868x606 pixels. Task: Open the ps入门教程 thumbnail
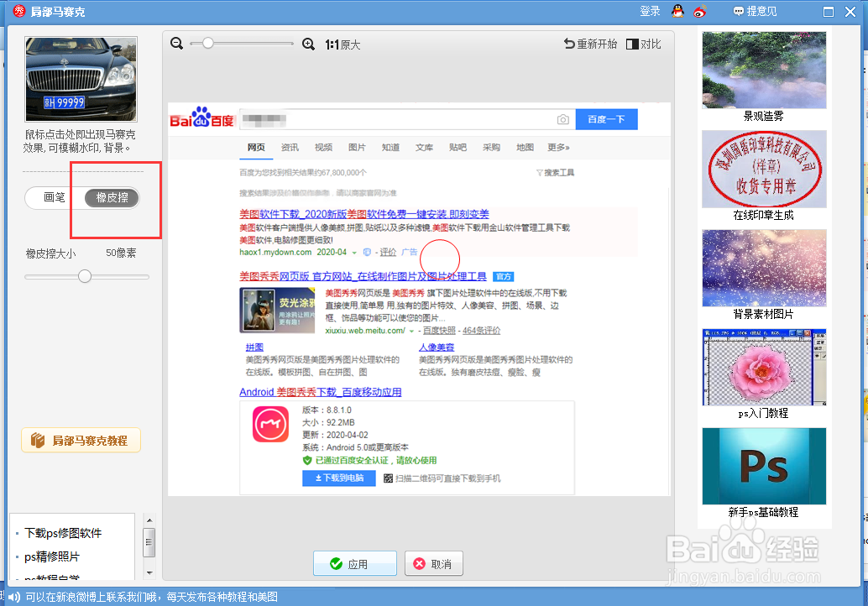[764, 367]
